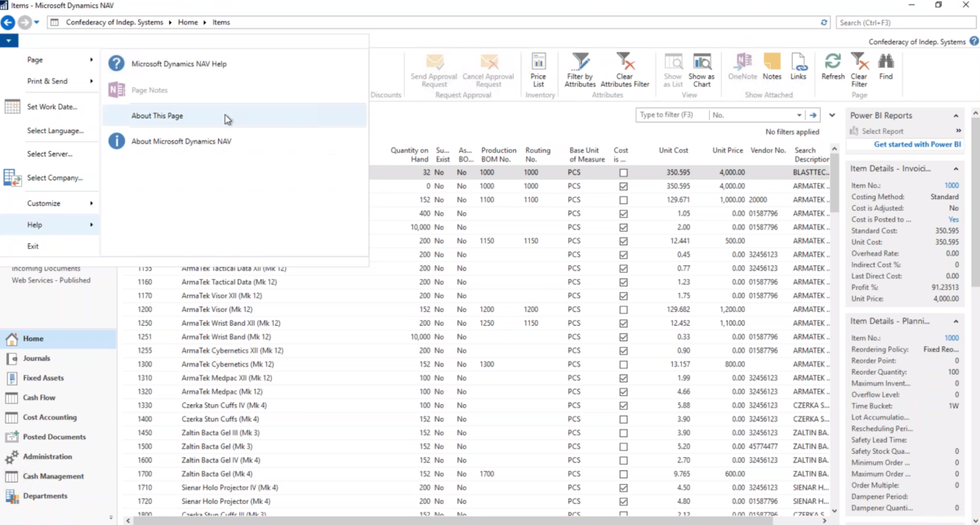The image size is (980, 525).
Task: Open Item No. 1000 link in Invoicing details
Action: click(951, 185)
